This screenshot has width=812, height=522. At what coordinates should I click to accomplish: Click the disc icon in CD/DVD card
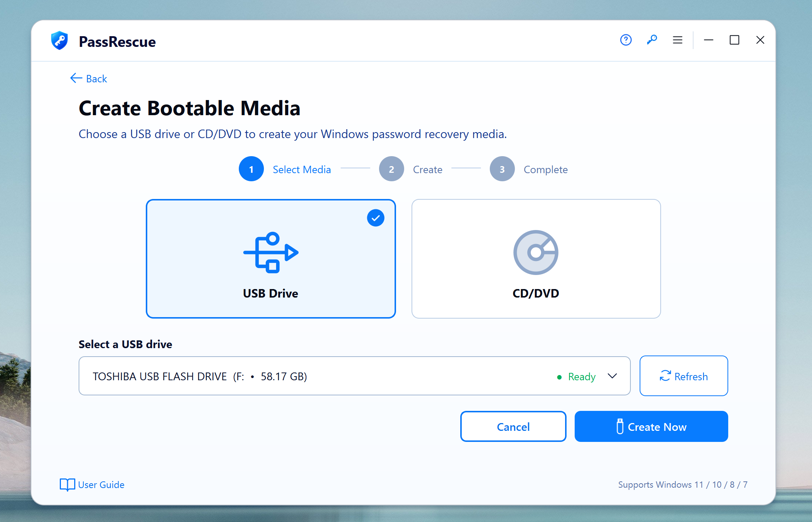point(536,253)
